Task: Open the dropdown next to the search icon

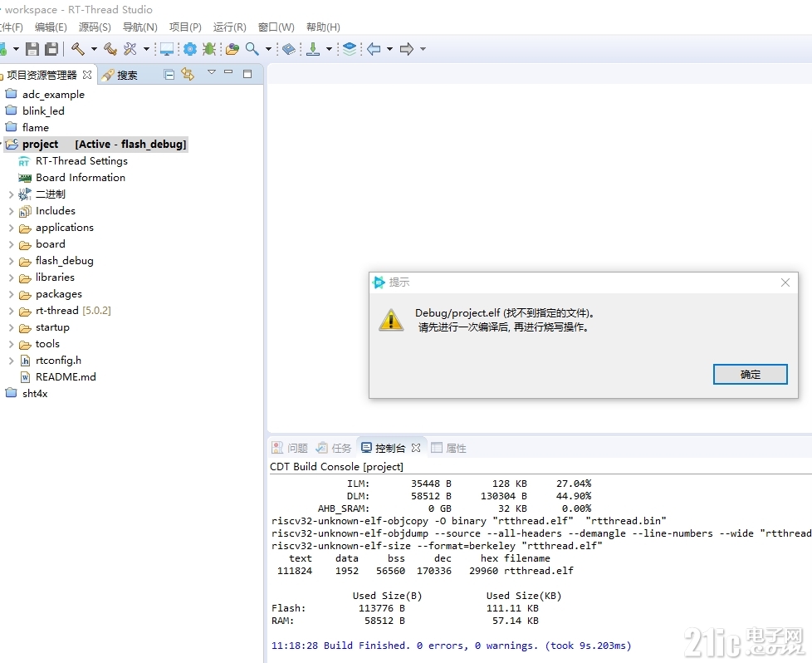Action: pyautogui.click(x=268, y=49)
